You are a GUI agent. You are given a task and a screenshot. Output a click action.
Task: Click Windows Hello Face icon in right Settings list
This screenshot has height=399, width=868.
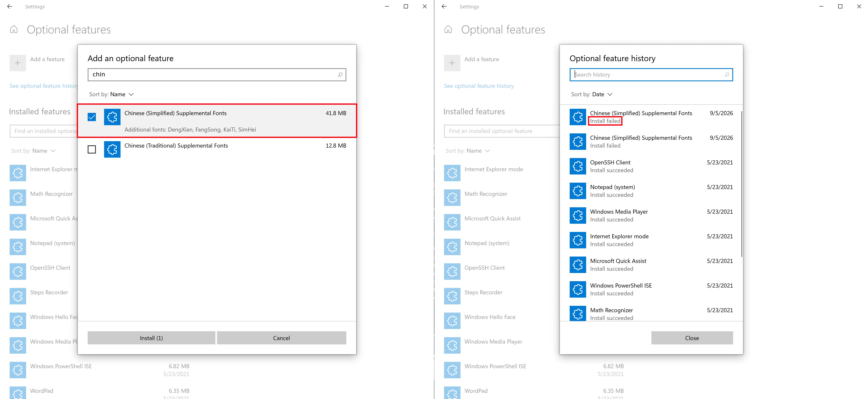[452, 320]
